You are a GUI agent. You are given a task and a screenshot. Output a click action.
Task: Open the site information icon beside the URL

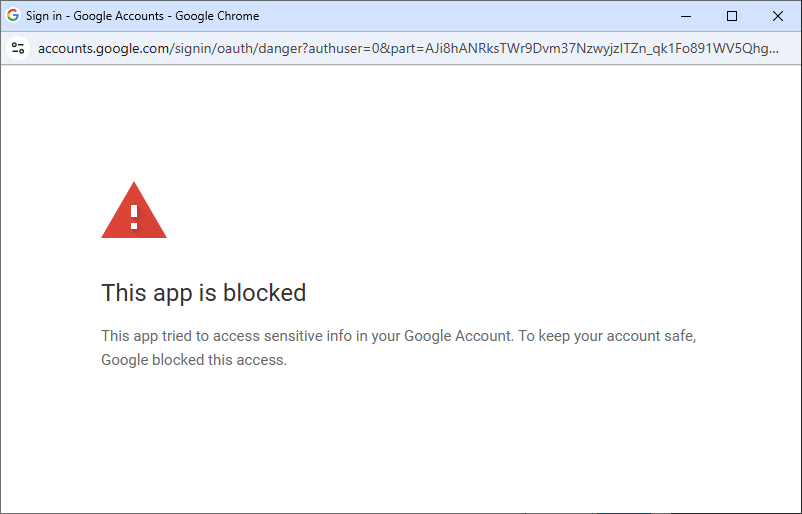tap(18, 48)
